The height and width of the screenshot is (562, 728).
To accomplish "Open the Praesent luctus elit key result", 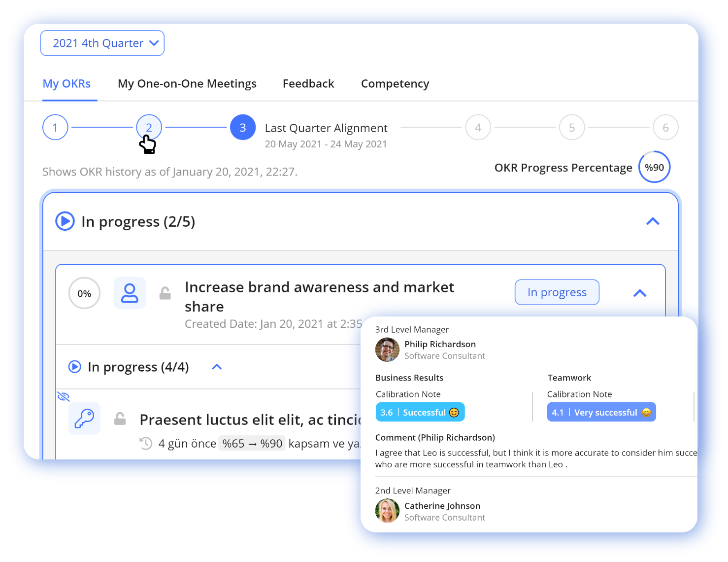I will click(250, 420).
